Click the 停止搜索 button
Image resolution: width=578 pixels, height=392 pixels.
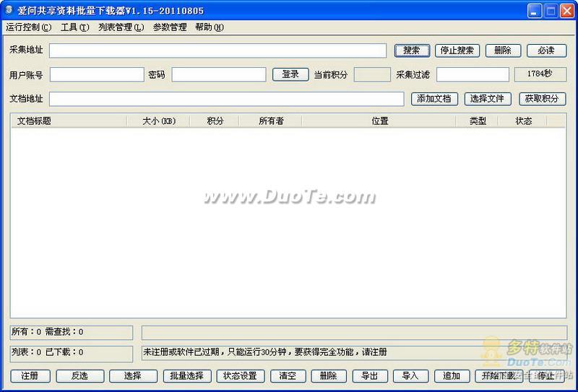[x=457, y=51]
